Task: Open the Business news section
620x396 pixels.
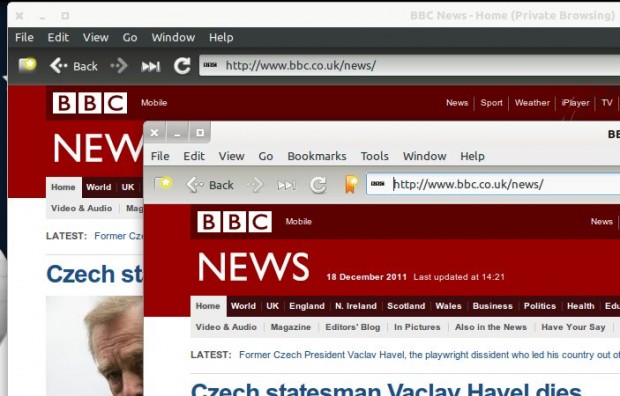Action: (x=493, y=306)
